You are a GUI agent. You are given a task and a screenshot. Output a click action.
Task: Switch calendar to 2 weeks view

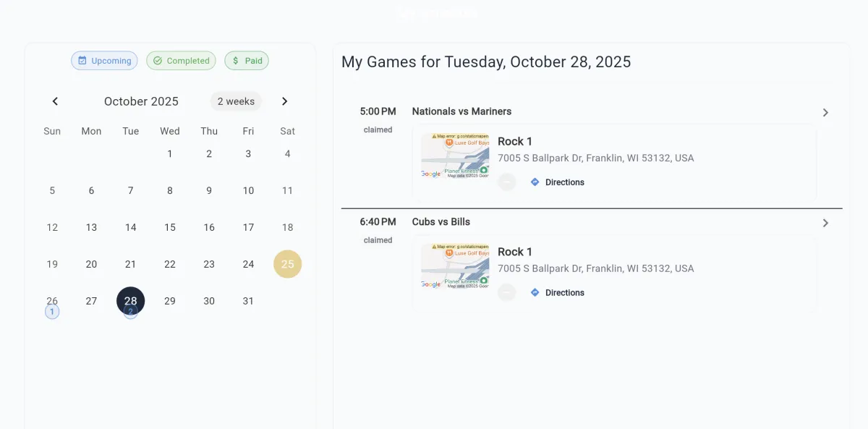coord(236,101)
